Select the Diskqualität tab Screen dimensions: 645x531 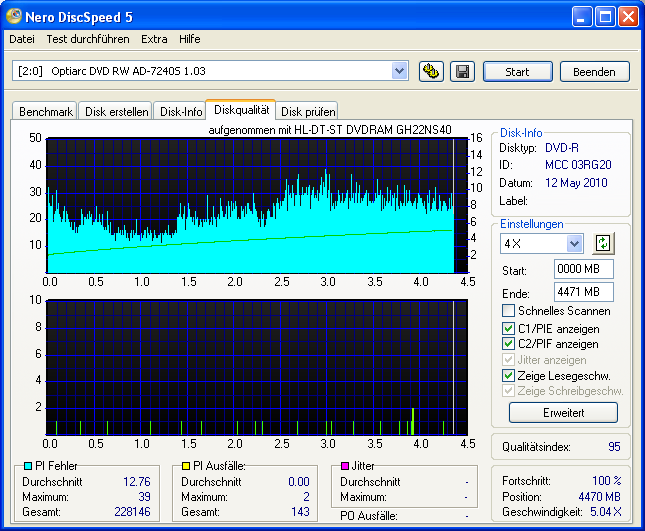click(241, 110)
